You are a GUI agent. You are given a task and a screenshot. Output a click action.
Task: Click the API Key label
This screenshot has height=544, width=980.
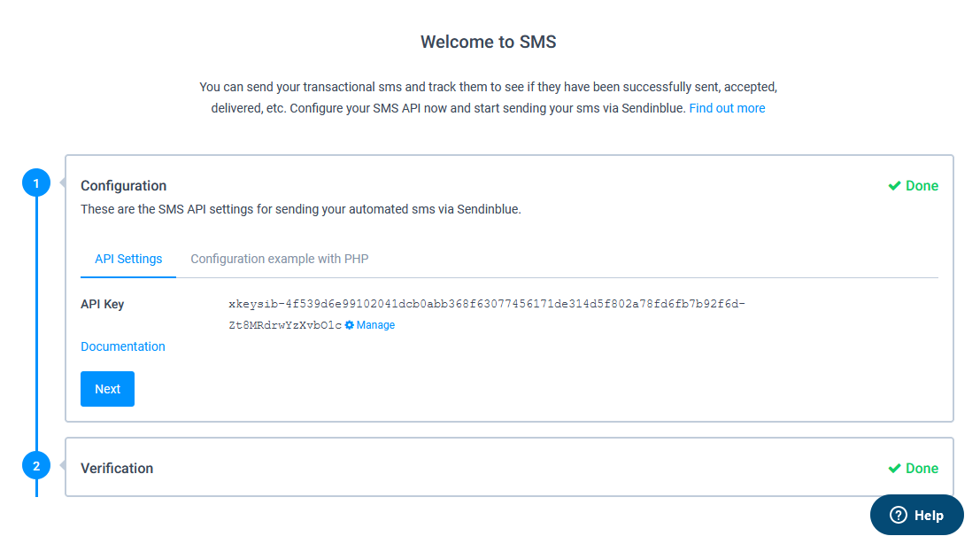(103, 305)
